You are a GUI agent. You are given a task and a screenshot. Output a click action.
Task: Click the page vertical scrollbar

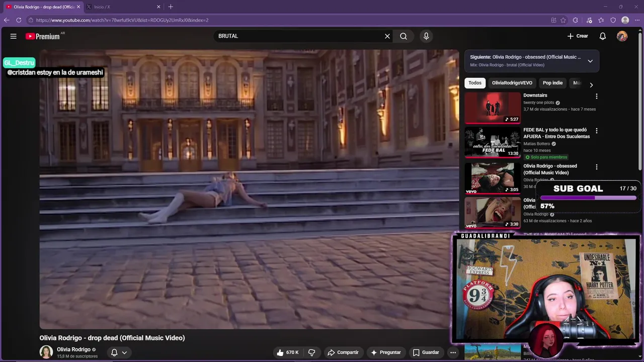(640, 101)
